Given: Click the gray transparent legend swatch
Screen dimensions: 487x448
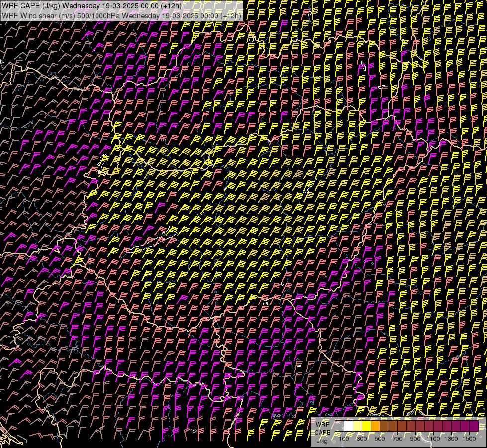Looking at the screenshot, I should 339,426.
